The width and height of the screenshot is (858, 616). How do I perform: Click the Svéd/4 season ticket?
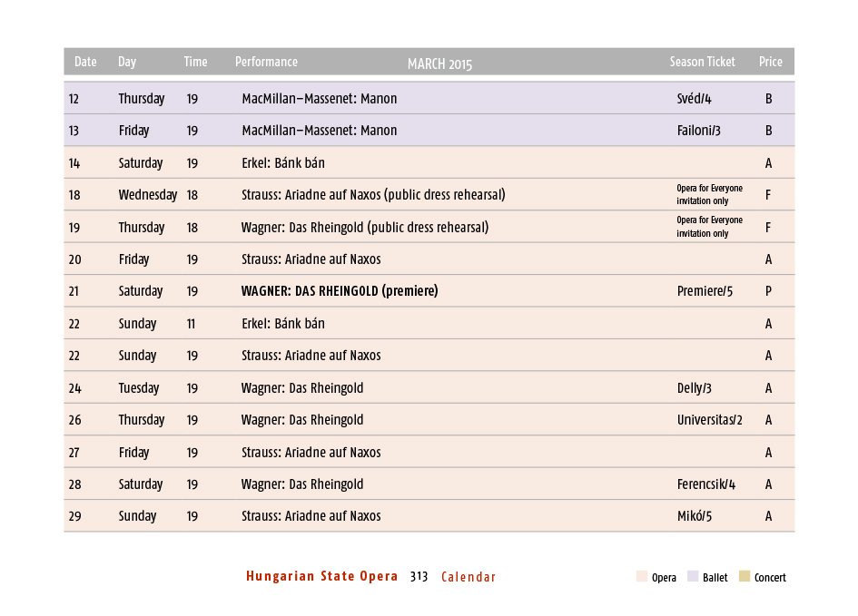[695, 99]
